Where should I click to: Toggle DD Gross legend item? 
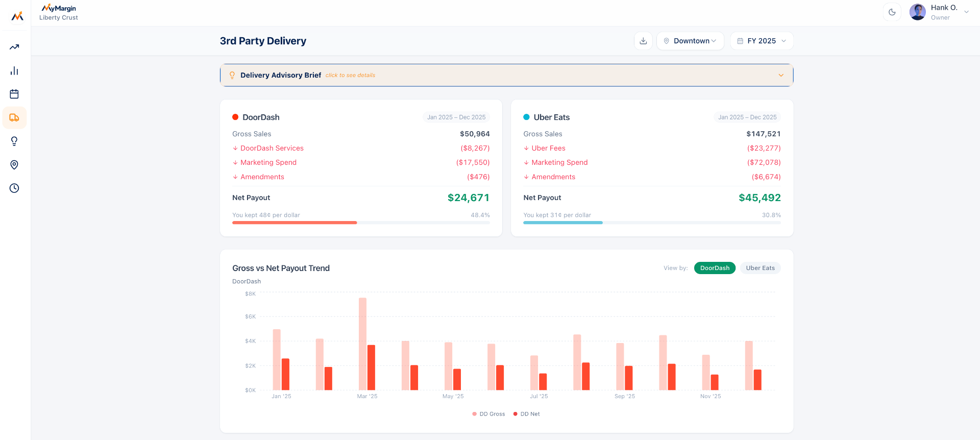click(488, 414)
